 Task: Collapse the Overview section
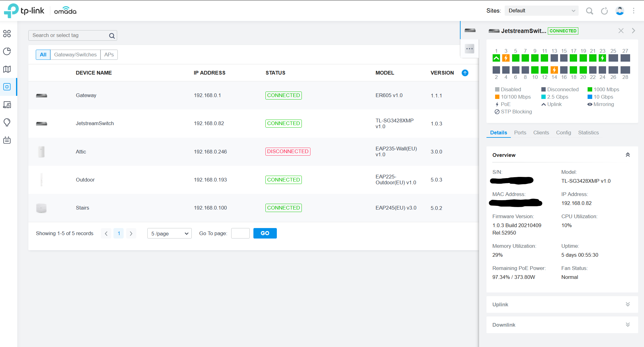pos(628,155)
